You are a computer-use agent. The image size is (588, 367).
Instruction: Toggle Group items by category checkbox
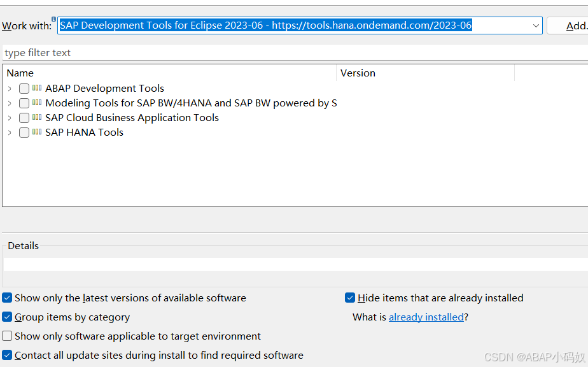click(7, 317)
